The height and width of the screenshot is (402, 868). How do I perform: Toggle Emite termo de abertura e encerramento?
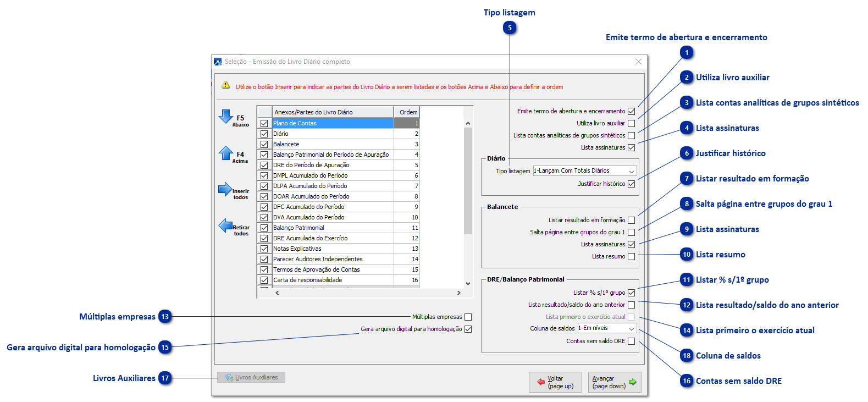[x=631, y=111]
